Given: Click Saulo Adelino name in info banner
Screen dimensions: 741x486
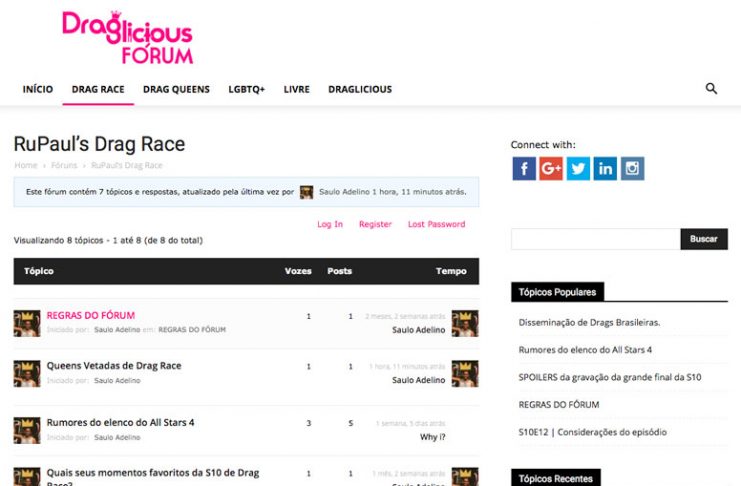Looking at the screenshot, I should 345,192.
